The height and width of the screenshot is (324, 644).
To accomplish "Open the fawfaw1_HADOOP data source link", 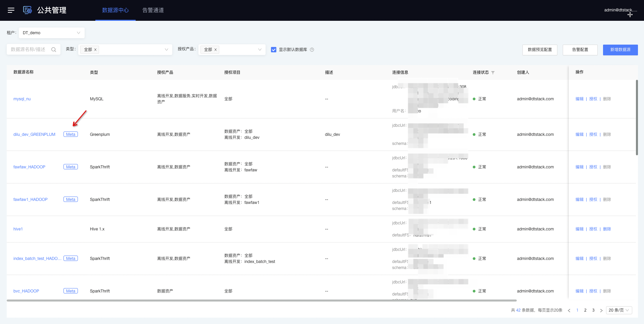I will (31, 200).
